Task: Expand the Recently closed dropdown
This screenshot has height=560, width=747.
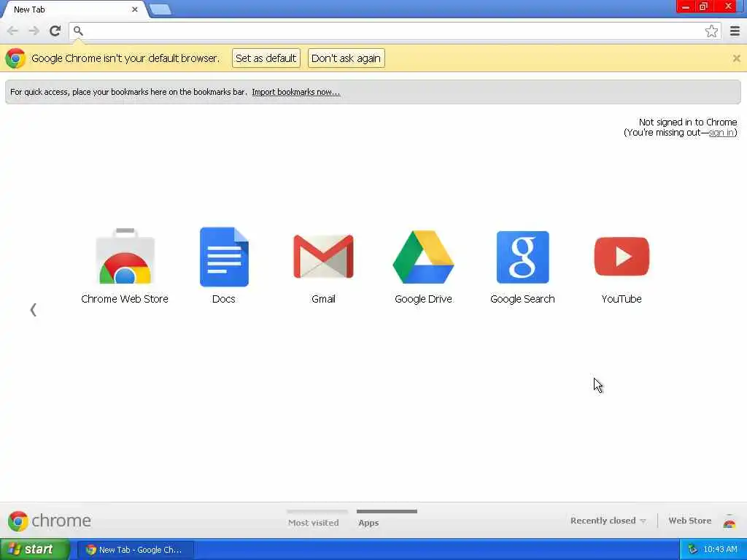Action: [608, 521]
